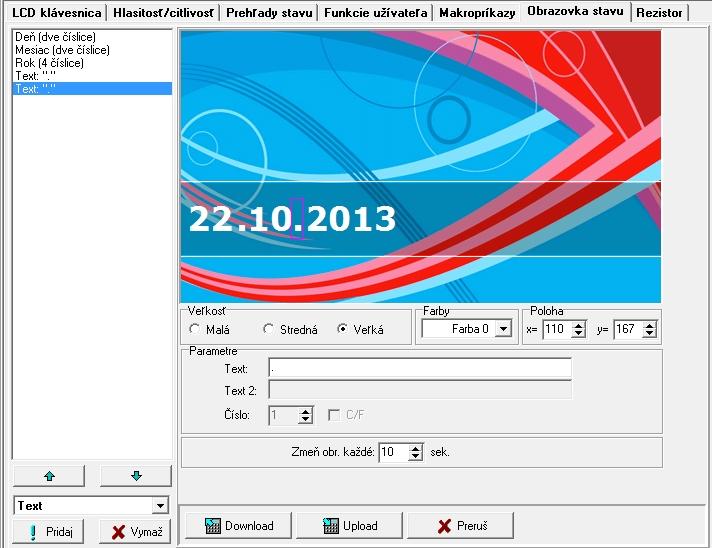Image resolution: width=712 pixels, height=548 pixels.
Task: Open the Rezistor tab
Action: pyautogui.click(x=659, y=13)
